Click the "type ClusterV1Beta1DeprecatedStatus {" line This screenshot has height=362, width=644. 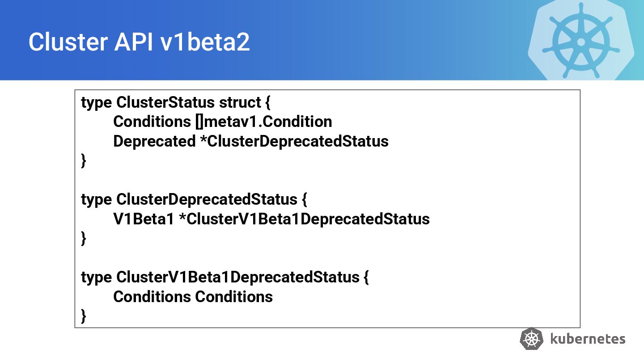pos(225,277)
